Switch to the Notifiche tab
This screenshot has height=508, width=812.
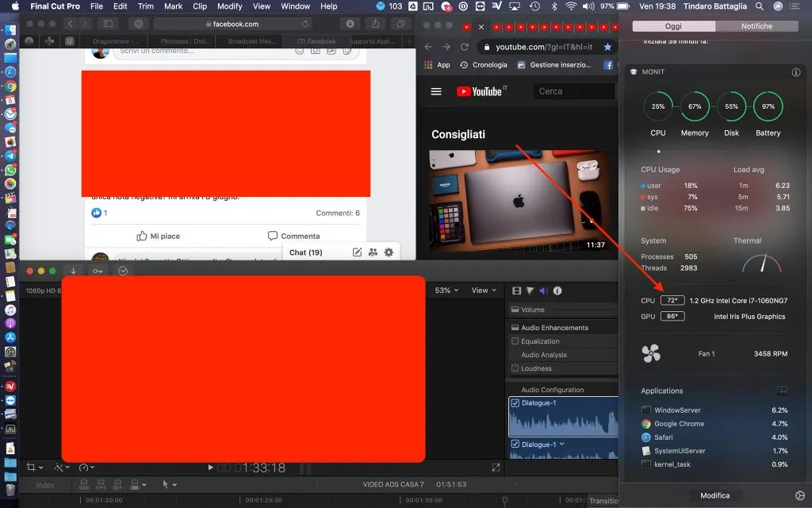pos(756,26)
